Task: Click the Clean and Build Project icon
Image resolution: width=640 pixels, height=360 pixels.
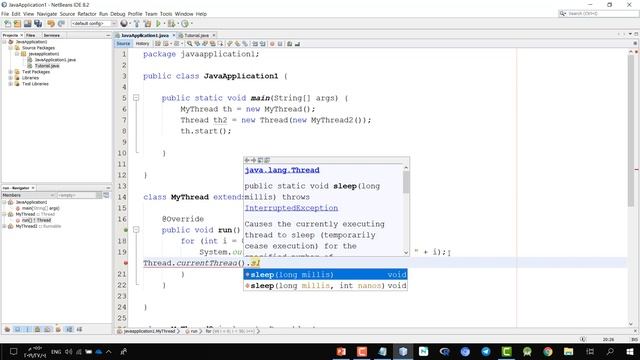Action: [x=147, y=24]
